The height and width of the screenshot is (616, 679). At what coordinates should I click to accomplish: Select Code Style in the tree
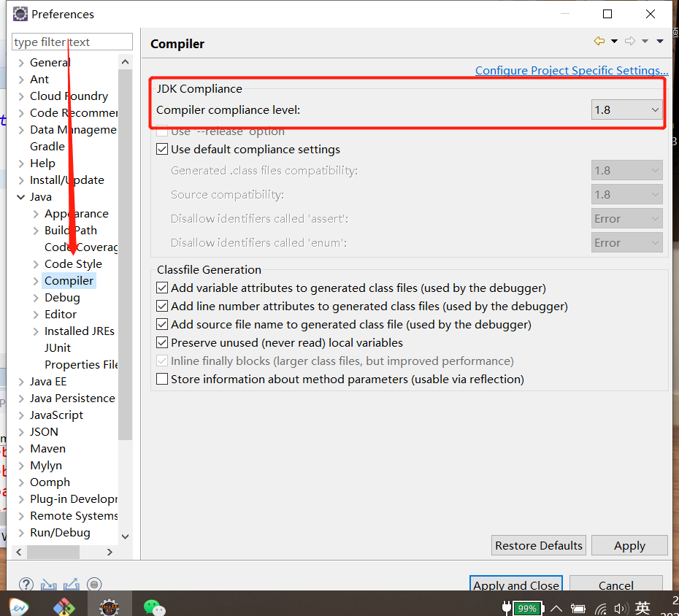73,264
